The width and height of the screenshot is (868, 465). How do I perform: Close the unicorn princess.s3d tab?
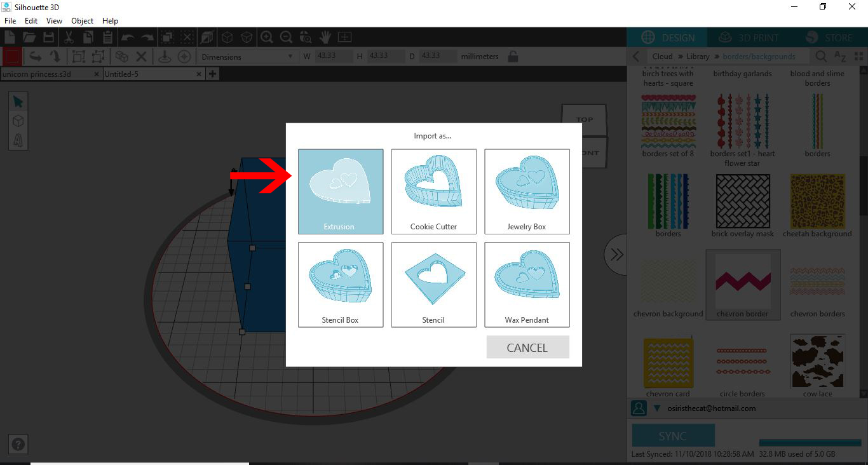point(97,74)
